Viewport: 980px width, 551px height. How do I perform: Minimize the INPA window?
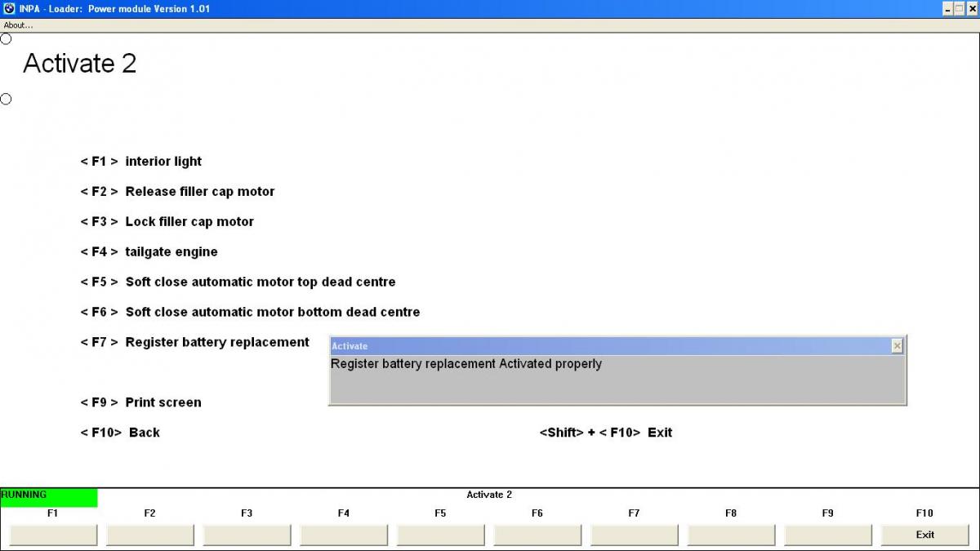pyautogui.click(x=947, y=8)
